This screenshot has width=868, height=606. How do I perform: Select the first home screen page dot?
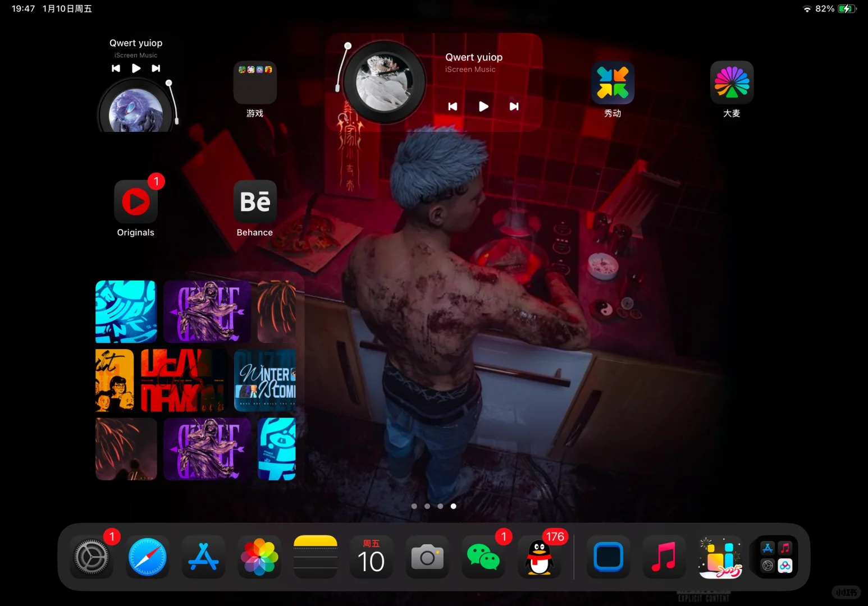(x=414, y=506)
